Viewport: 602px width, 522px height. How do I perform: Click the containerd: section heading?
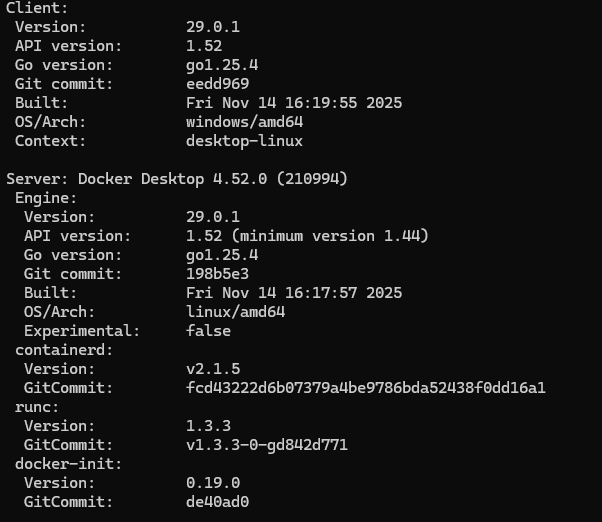(60, 350)
